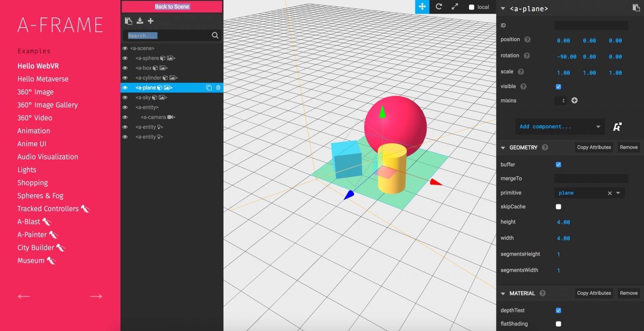The height and width of the screenshot is (331, 644).
Task: Select the a-scene root node
Action: tap(172, 48)
